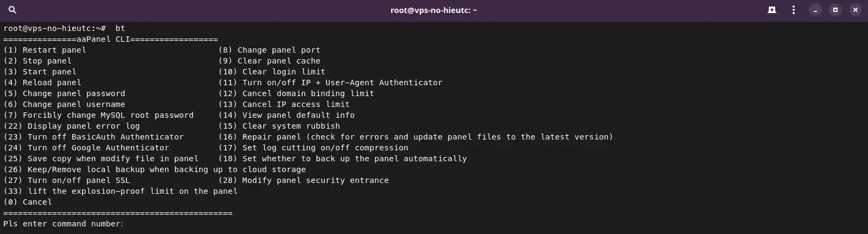Image resolution: width=868 pixels, height=234 pixels.
Task: Click the "(28) Modify panel security entrance" line
Action: pyautogui.click(x=303, y=180)
